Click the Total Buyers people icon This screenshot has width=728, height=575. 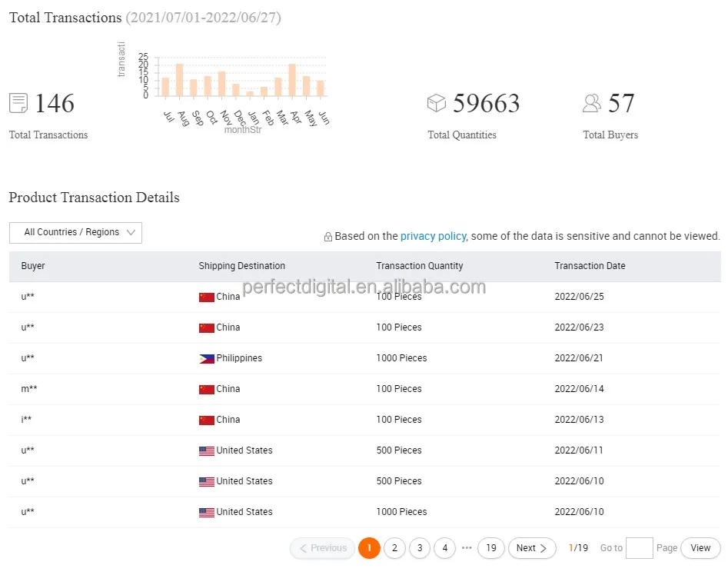pyautogui.click(x=592, y=103)
